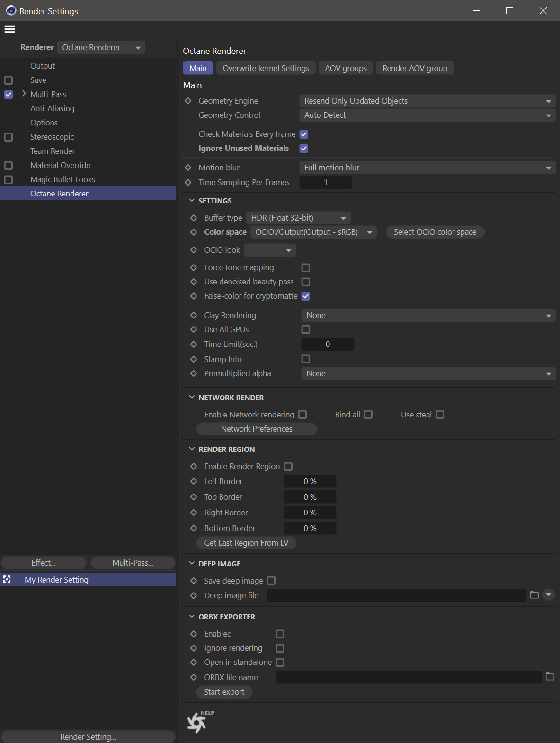Select Anti-Aliasing in the settings list
Image resolution: width=560 pixels, height=743 pixels.
52,108
